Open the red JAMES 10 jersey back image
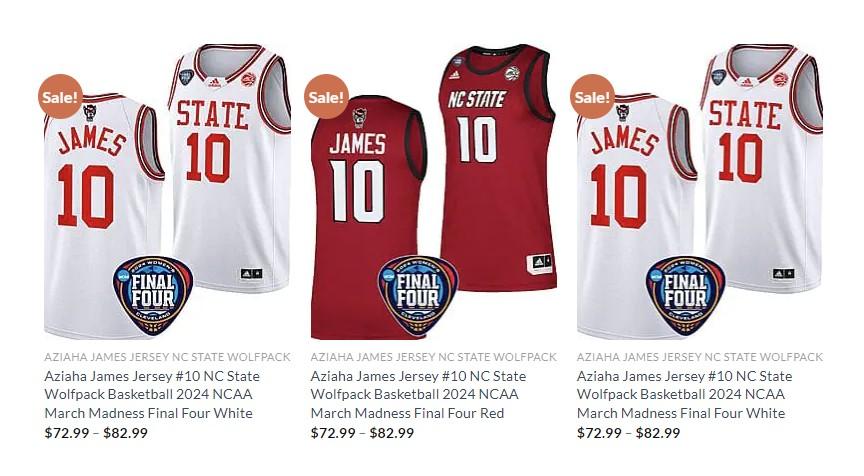 point(366,218)
